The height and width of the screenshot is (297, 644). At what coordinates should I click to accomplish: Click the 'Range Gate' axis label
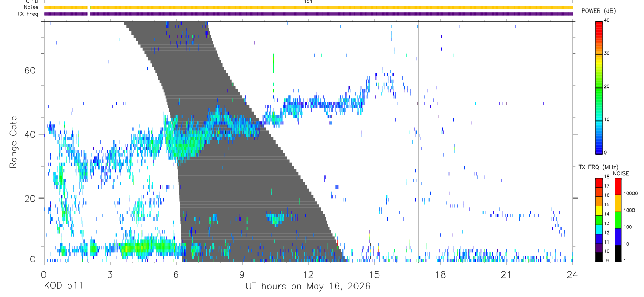(13, 142)
